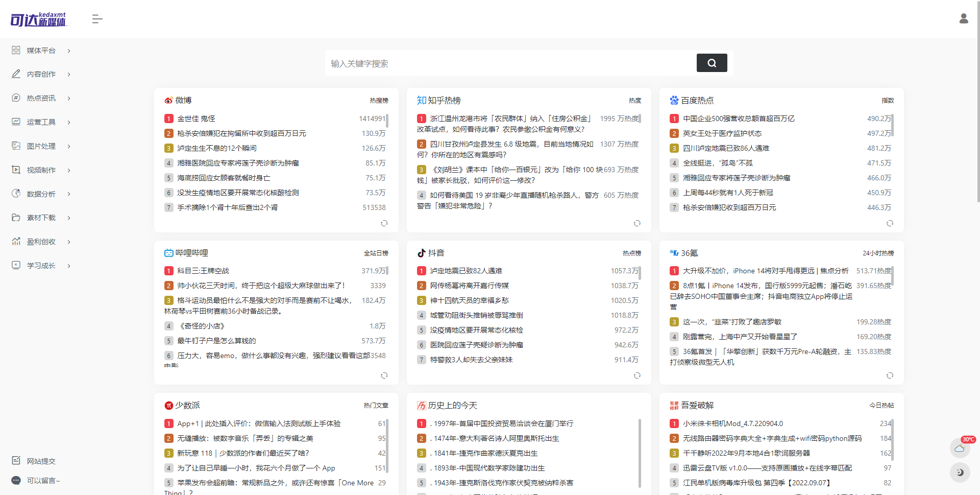Refresh the 知乎热榜 card
Viewport: 980px width, 495px height.
pyautogui.click(x=637, y=223)
